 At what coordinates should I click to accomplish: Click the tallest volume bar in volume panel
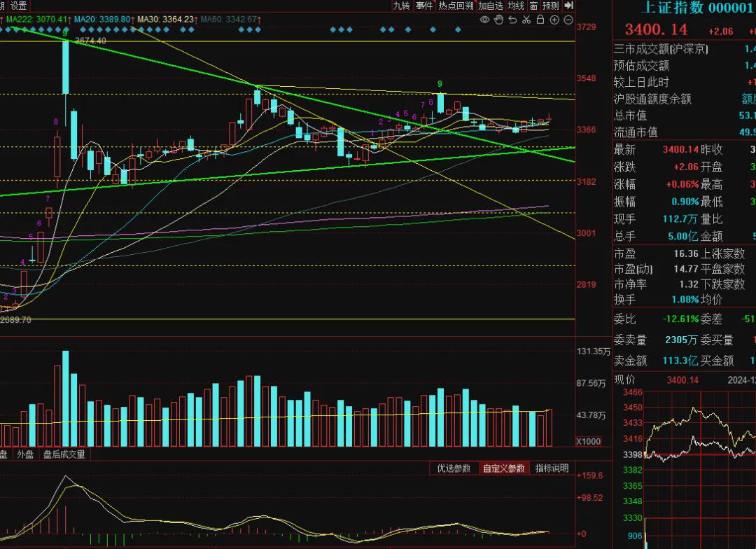[66, 398]
